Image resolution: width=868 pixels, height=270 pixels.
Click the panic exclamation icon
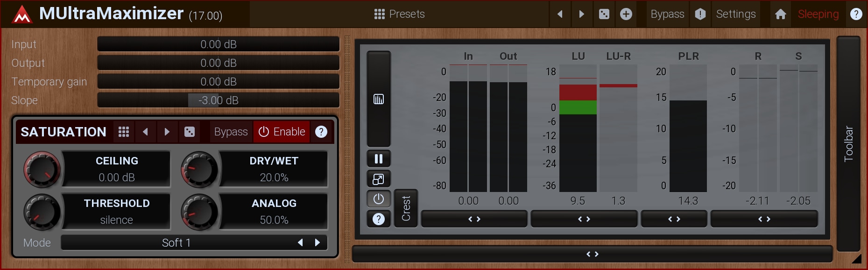700,14
